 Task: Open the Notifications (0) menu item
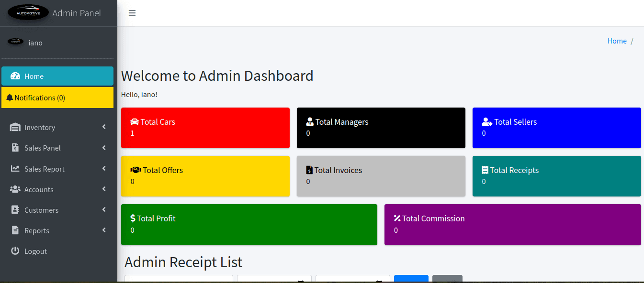click(x=57, y=98)
